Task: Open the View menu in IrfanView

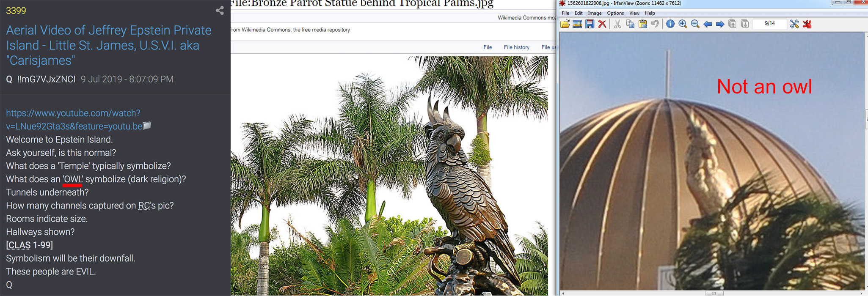Action: pos(634,13)
